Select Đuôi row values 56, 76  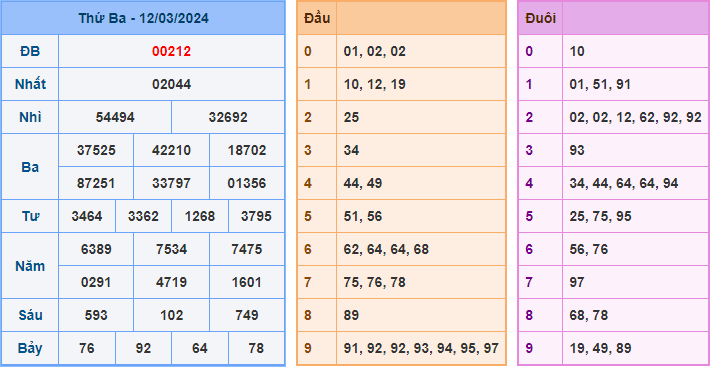[x=589, y=249]
